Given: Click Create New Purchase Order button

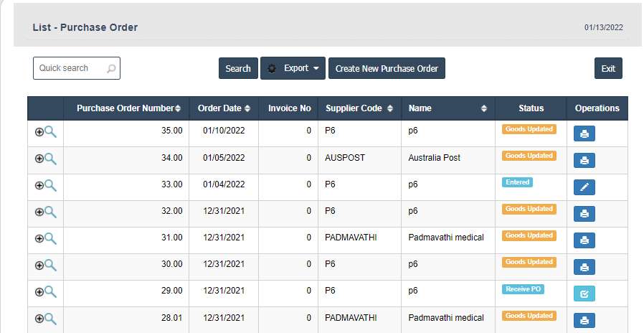Looking at the screenshot, I should 387,69.
